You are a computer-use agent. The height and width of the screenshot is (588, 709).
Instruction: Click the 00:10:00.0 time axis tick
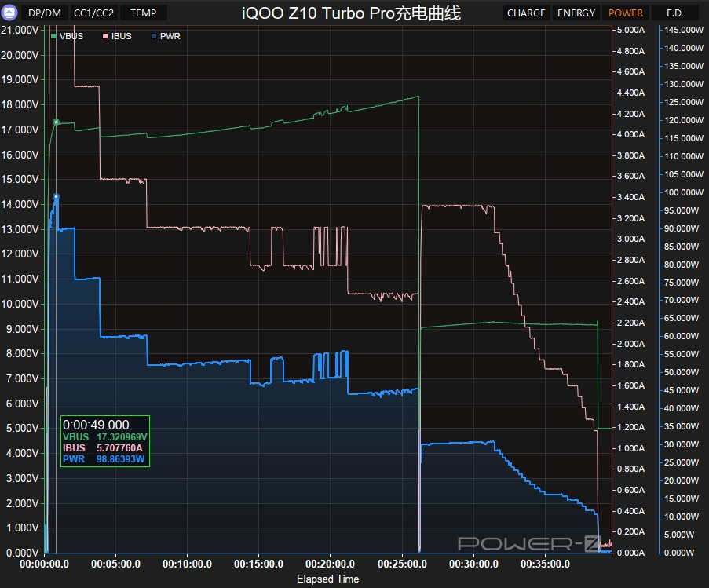[x=187, y=564]
